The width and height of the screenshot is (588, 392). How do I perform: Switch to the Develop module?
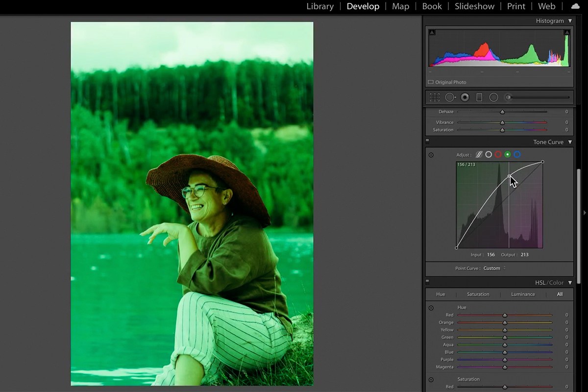[363, 6]
